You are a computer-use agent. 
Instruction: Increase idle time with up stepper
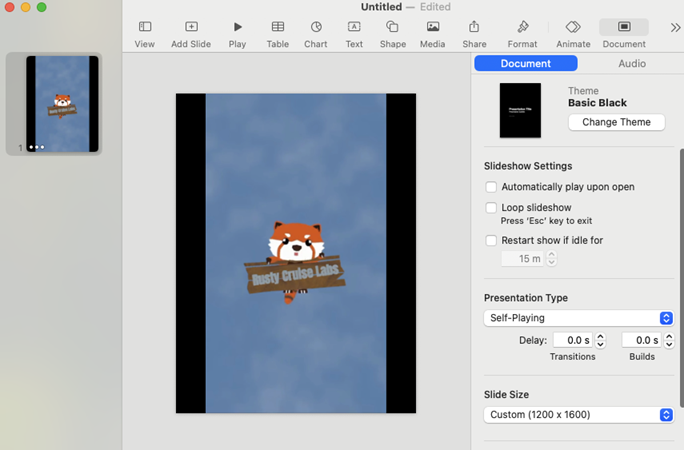click(551, 255)
